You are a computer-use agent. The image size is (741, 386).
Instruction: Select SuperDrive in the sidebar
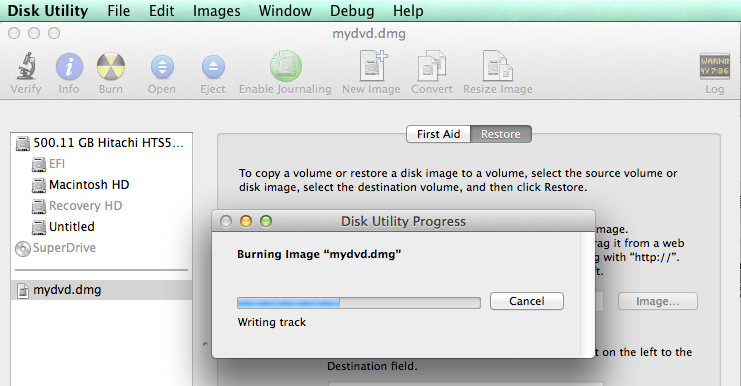tap(101, 248)
